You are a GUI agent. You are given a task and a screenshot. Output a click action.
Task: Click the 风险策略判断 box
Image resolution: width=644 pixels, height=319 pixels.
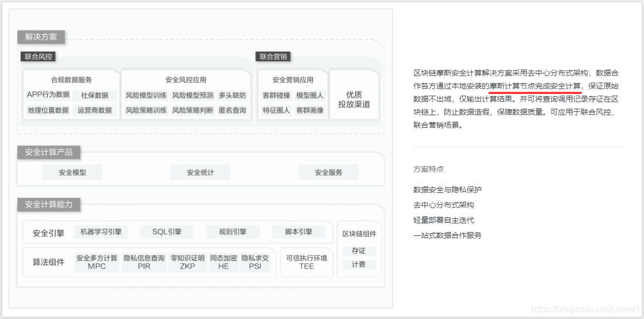(x=193, y=110)
